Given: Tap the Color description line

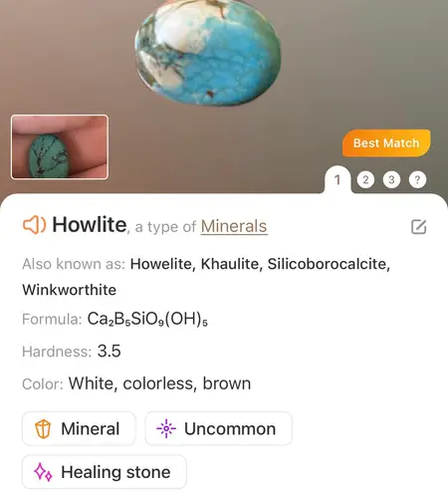Looking at the screenshot, I should (x=136, y=383).
